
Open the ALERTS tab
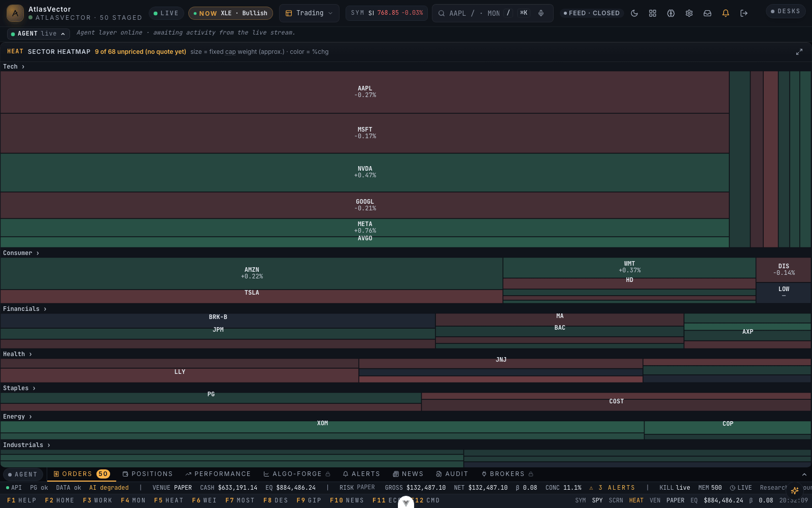click(361, 474)
